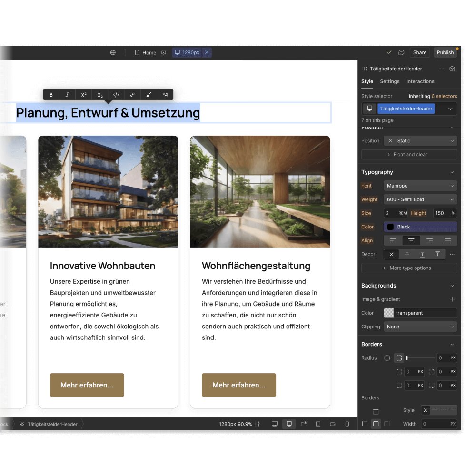Image resolution: width=476 pixels, height=476 pixels.
Task: Open code formatting via the </> icon
Action: click(116, 95)
